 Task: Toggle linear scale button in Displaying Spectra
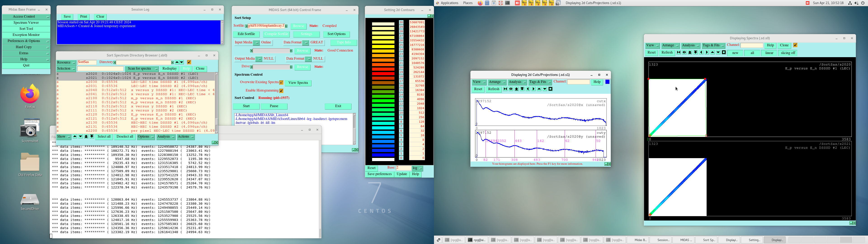pos(769,53)
